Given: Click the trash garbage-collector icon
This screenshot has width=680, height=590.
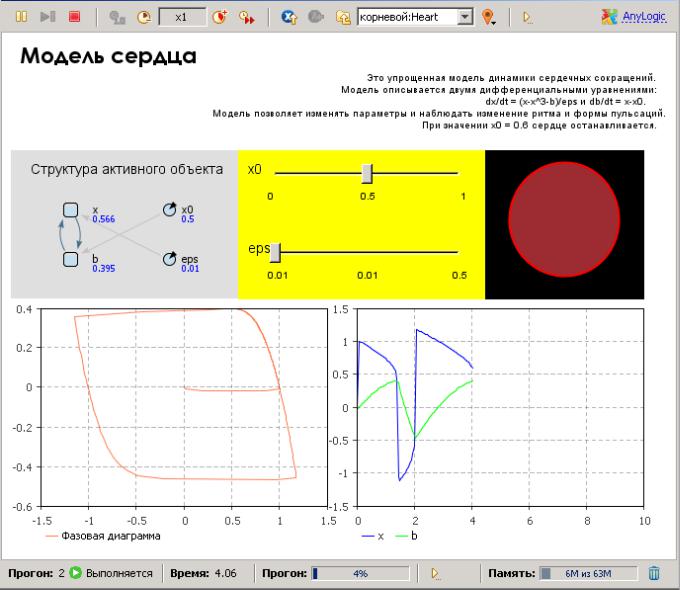Looking at the screenshot, I should [x=654, y=573].
